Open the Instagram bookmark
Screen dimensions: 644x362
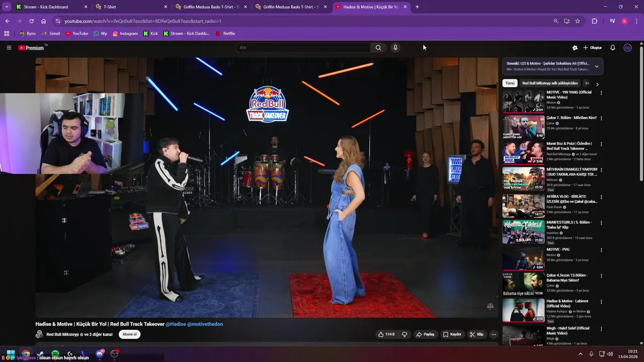tap(125, 34)
